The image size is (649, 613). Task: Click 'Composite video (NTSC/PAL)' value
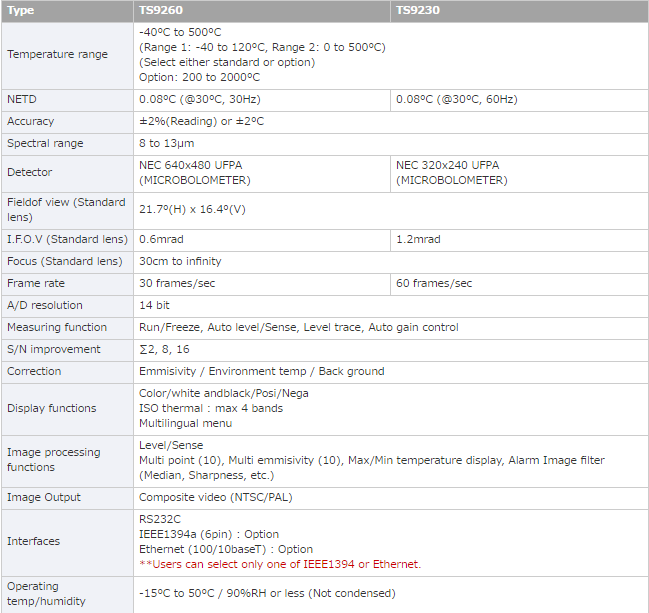click(216, 497)
